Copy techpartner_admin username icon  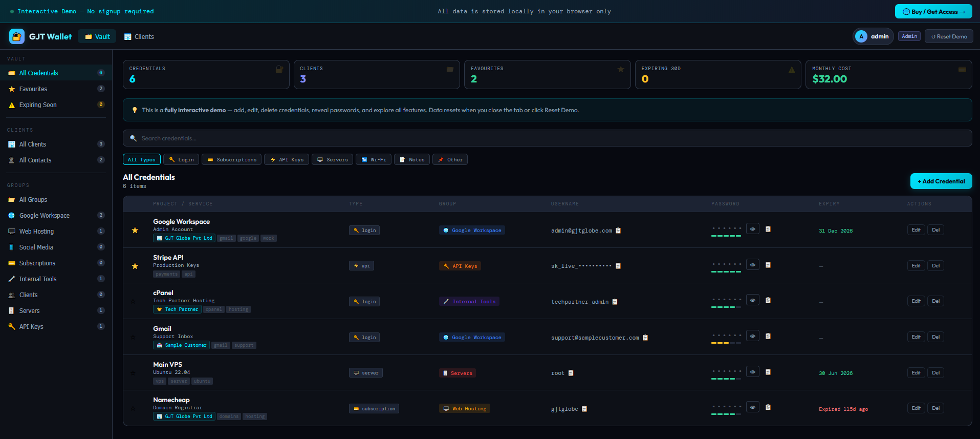click(615, 302)
